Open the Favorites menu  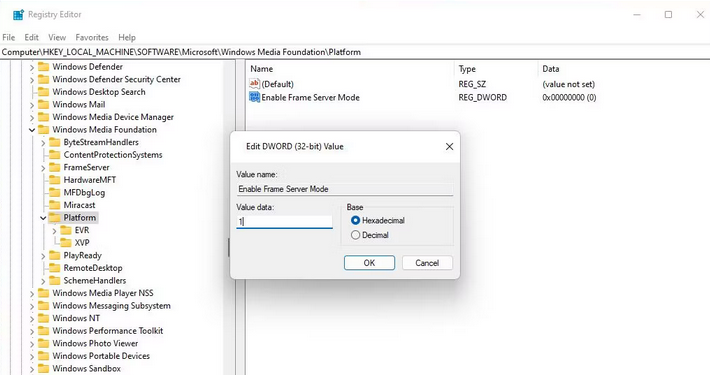point(92,37)
